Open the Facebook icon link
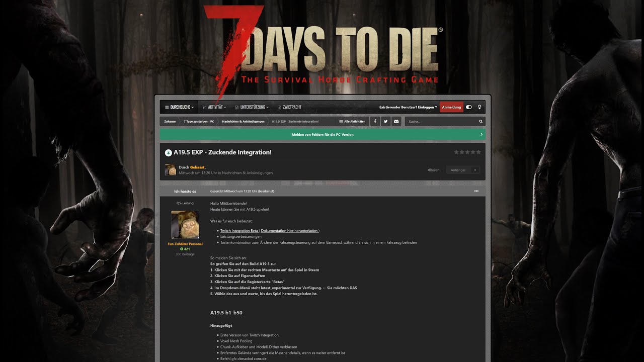 (375, 121)
